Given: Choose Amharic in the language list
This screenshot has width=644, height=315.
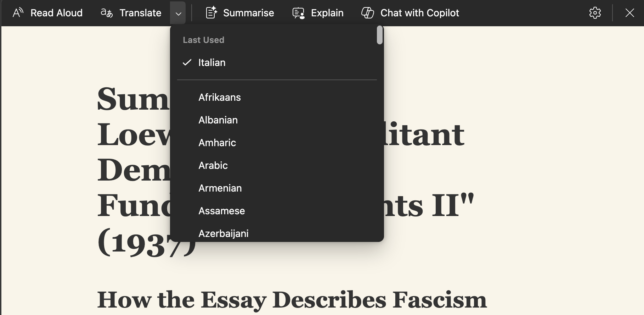Looking at the screenshot, I should [x=277, y=143].
